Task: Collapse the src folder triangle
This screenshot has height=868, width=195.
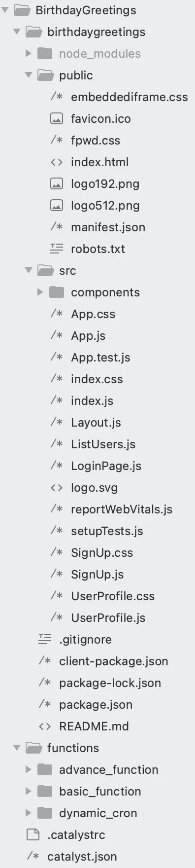Action: click(x=29, y=271)
